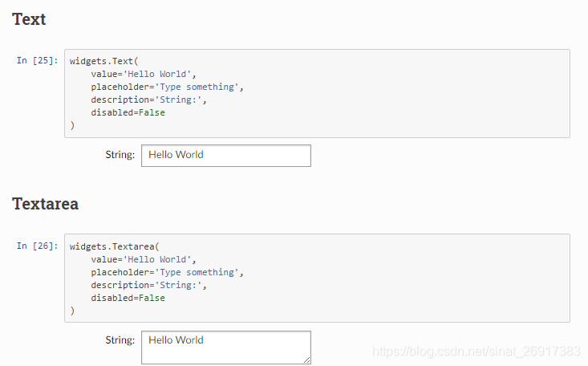Click inside the Textarea widget with Hello World
Image resolution: width=588 pixels, height=366 pixels.
coord(226,348)
